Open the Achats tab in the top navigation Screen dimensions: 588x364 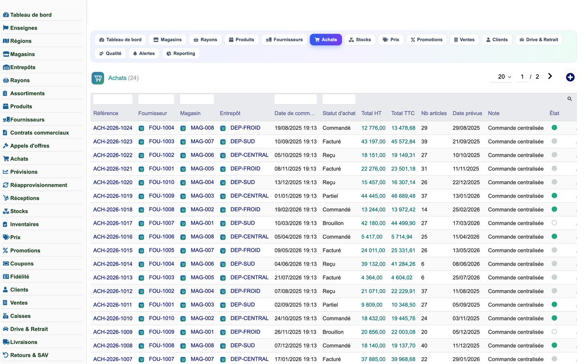[326, 40]
